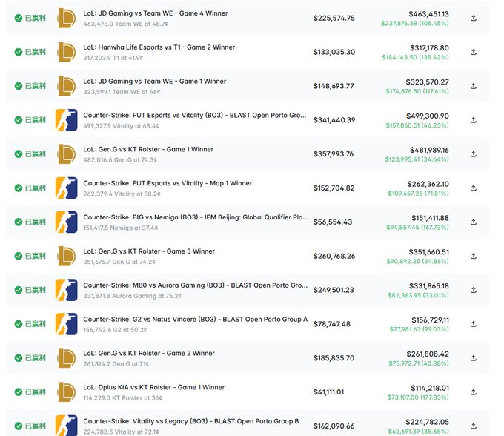Open Vitality vs Legacy BLAST Group B market
This screenshot has height=436, width=504.
click(x=191, y=421)
